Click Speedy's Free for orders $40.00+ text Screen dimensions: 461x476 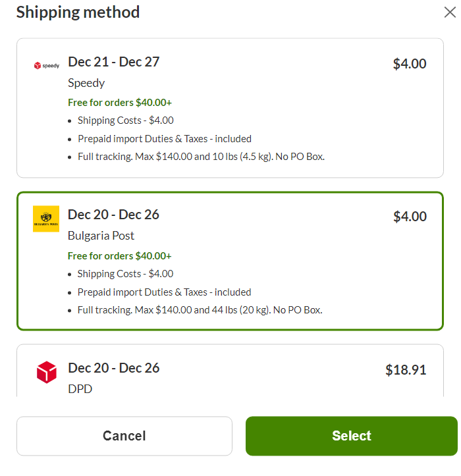coord(120,103)
